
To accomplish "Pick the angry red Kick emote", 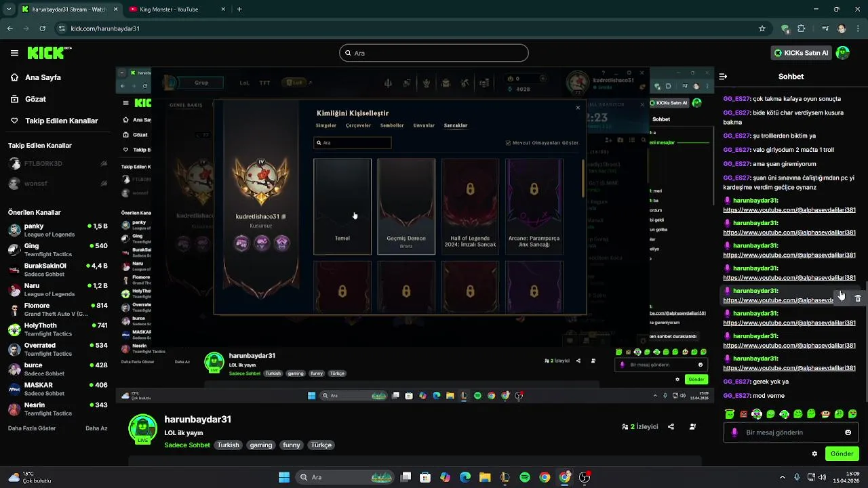I will (x=743, y=413).
